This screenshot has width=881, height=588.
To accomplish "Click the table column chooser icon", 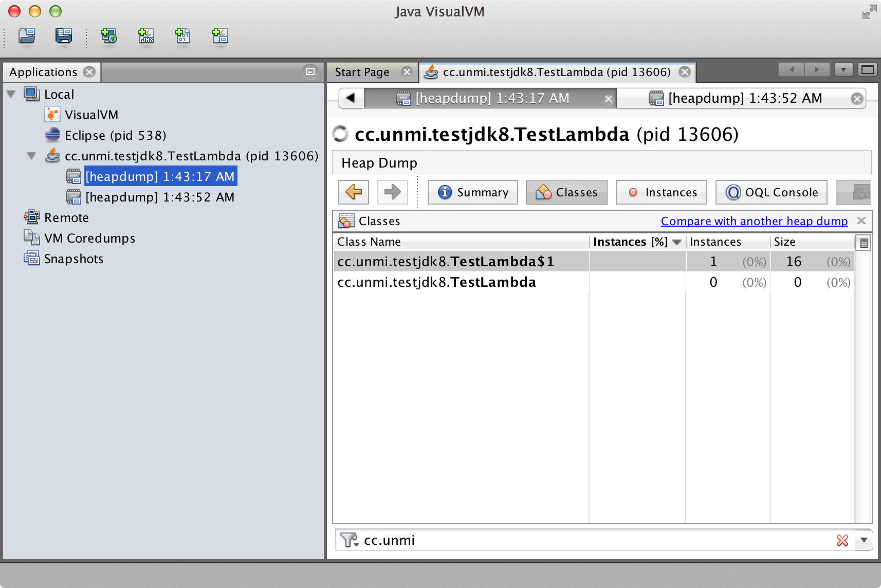I will [x=864, y=243].
